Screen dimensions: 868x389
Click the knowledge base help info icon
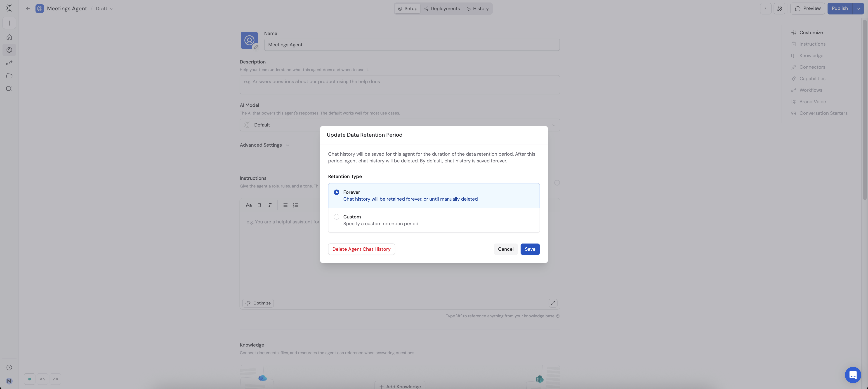pos(558,316)
